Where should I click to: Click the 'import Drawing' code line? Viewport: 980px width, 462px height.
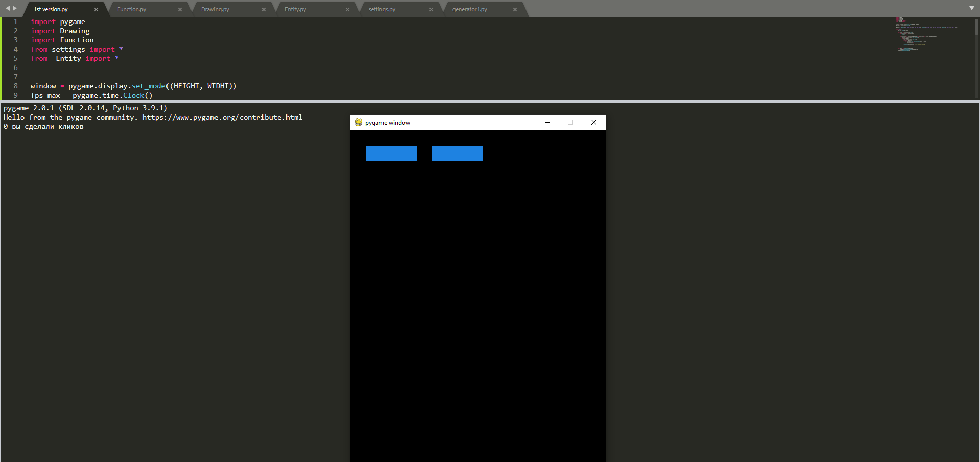(60, 31)
